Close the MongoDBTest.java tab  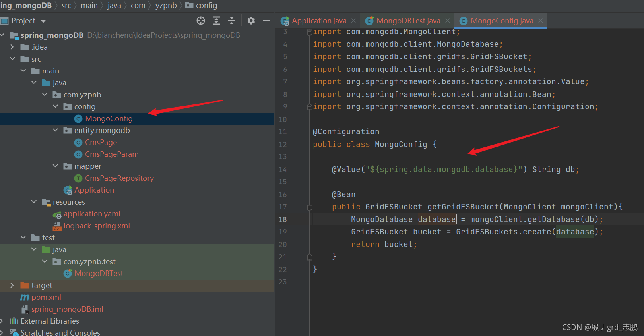pyautogui.click(x=448, y=21)
